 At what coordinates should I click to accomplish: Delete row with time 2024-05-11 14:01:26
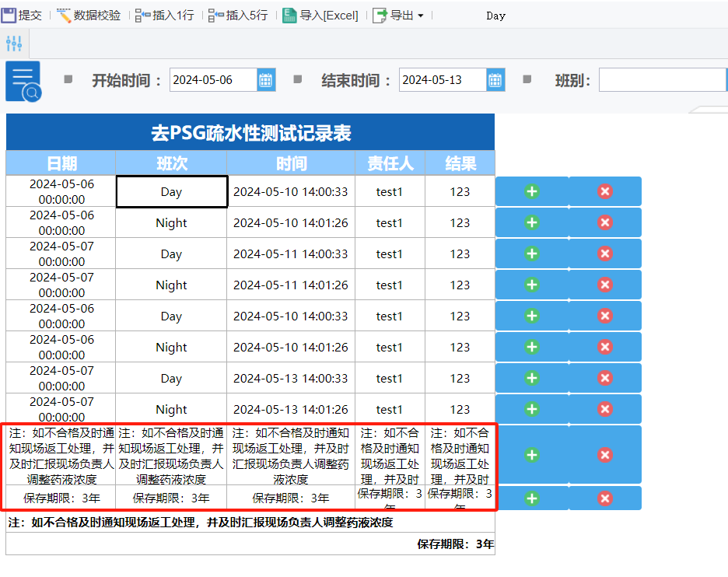(605, 285)
